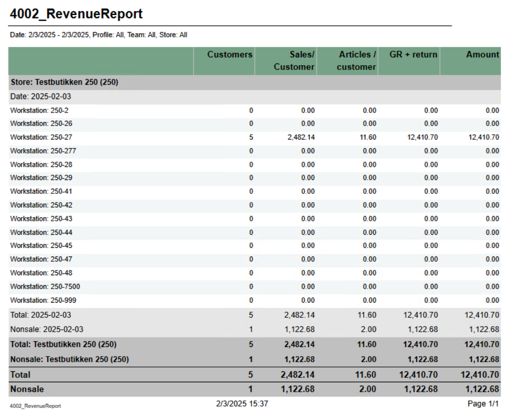Click the Date: 2025-02-03 group row

pos(40,97)
